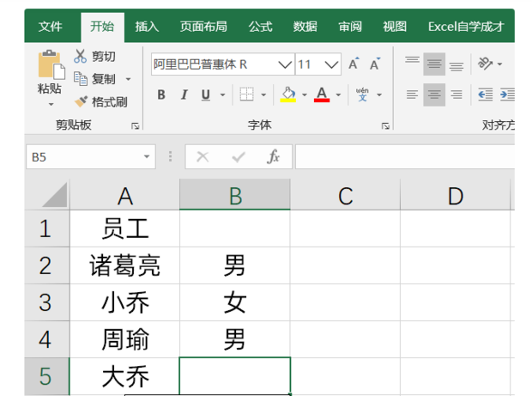Open the Name Box dropdown

[147, 156]
